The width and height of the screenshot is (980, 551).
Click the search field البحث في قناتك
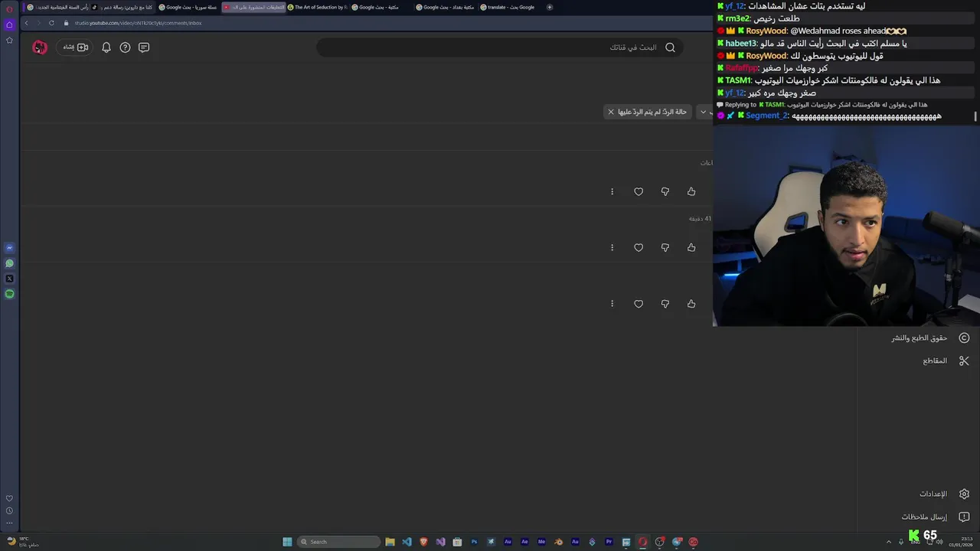pos(499,47)
